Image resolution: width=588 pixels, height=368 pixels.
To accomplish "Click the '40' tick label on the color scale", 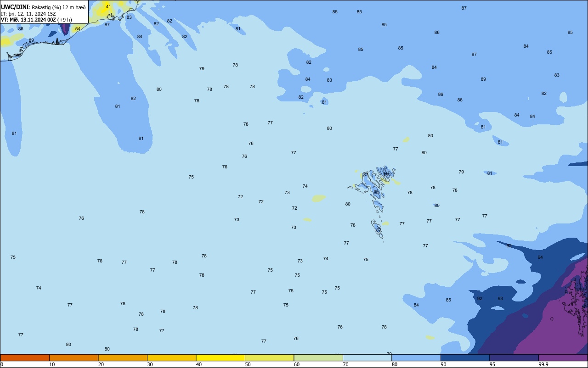I will 198,364.
